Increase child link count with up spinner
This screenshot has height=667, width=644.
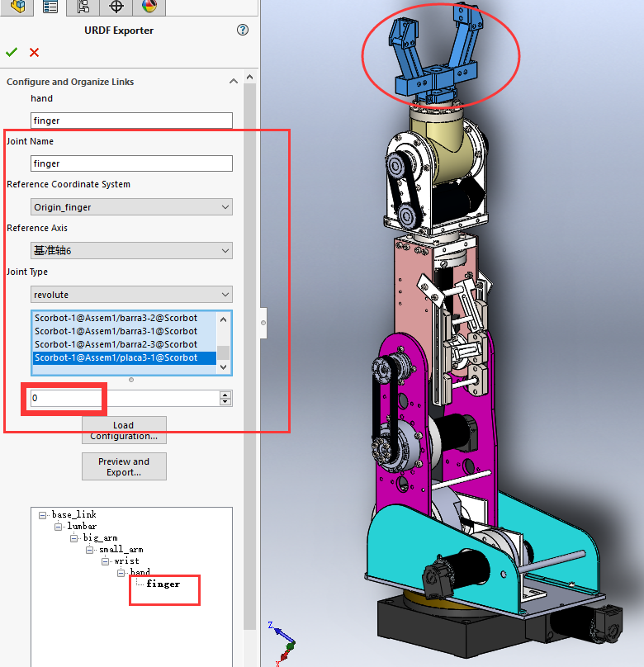[225, 395]
